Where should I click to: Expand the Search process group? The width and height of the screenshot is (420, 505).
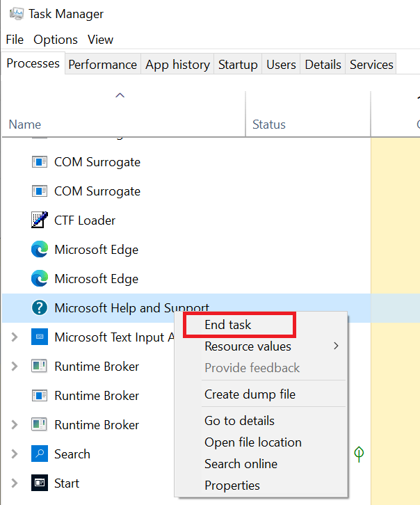(x=15, y=454)
